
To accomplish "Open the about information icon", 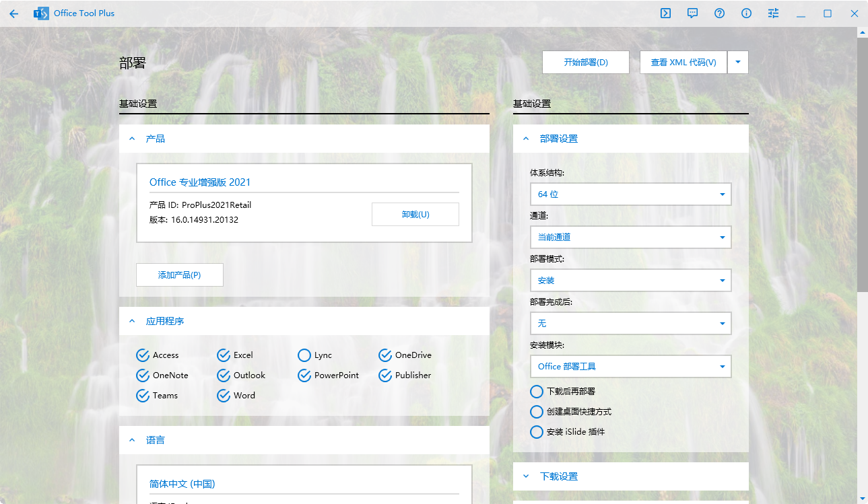I will [x=746, y=13].
